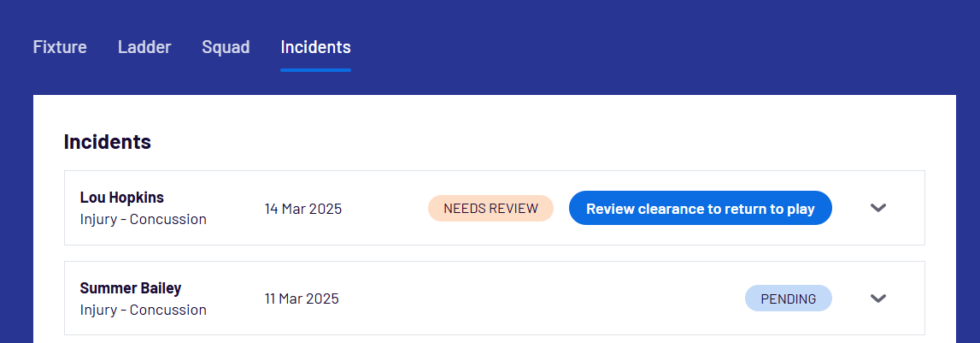The width and height of the screenshot is (980, 343).
Task: Click the NEEDS REVIEW status badge
Action: 490,208
